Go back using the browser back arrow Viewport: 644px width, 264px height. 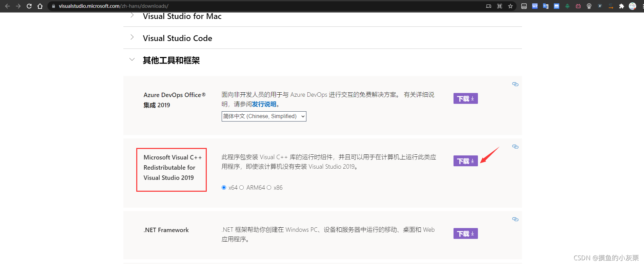[x=7, y=6]
